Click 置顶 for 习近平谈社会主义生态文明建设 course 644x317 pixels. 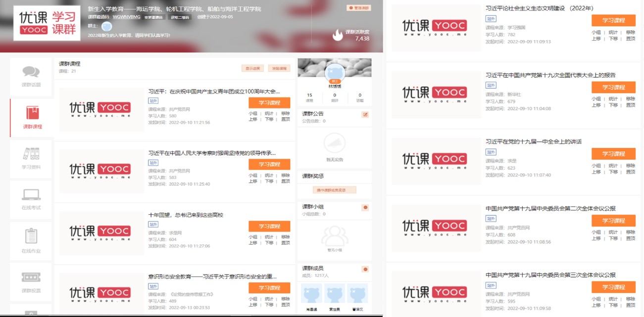click(630, 38)
